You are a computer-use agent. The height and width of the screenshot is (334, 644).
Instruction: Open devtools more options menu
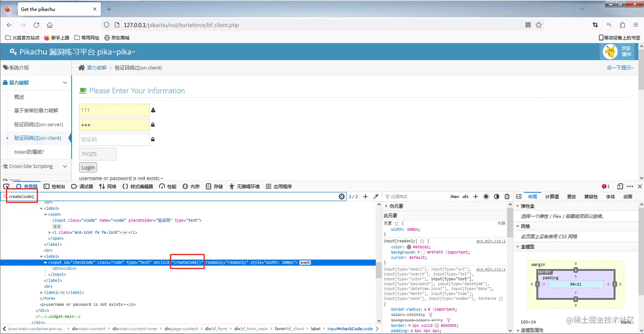tap(630, 186)
